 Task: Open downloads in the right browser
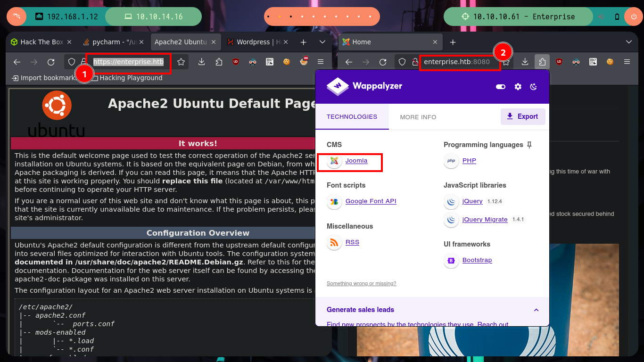[x=525, y=62]
